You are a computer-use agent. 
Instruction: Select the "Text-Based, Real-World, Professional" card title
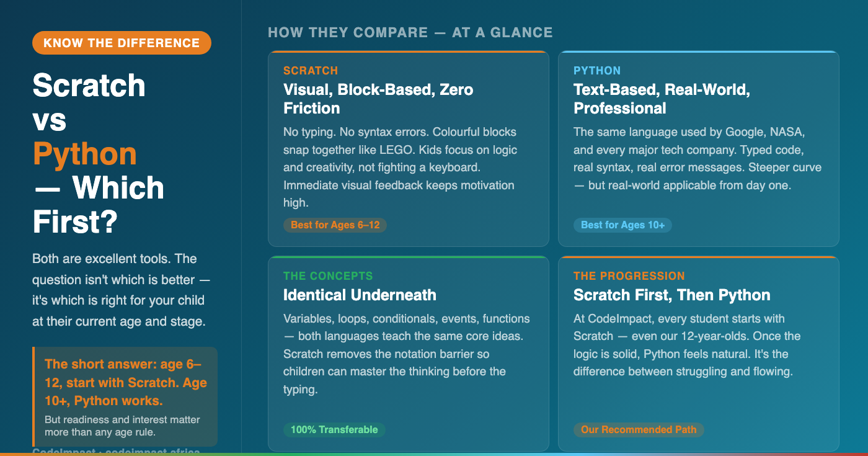[662, 99]
